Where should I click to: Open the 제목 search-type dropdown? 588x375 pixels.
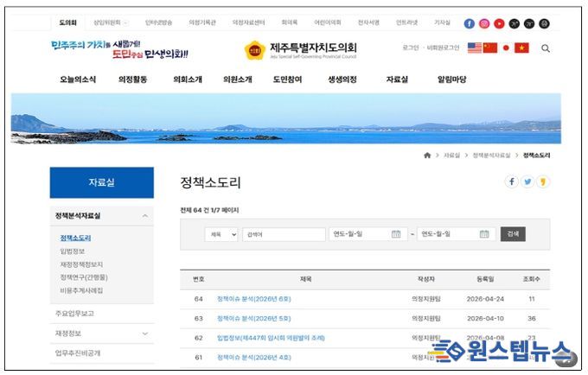click(x=221, y=234)
